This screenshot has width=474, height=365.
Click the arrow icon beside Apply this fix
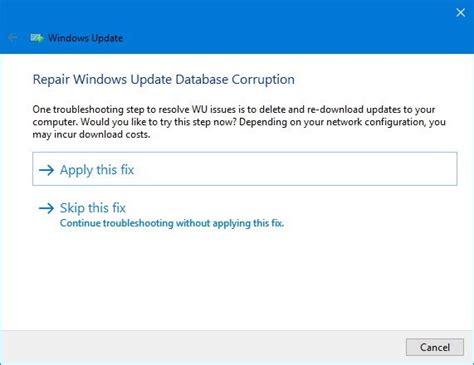click(46, 170)
